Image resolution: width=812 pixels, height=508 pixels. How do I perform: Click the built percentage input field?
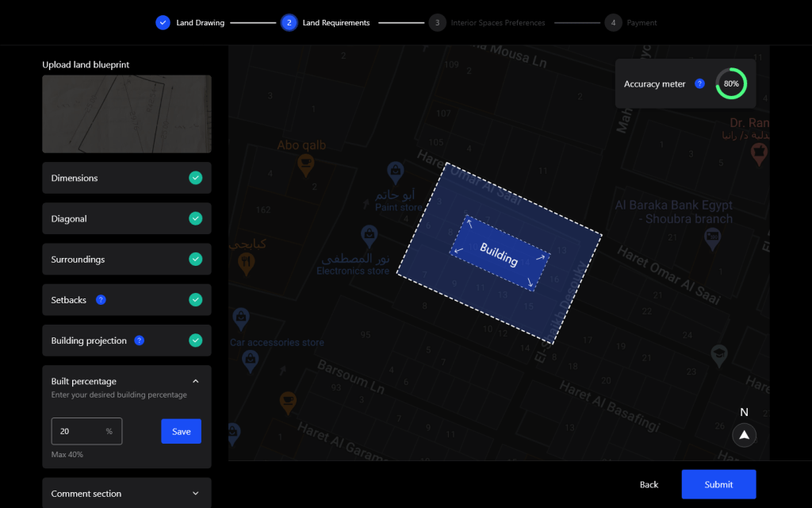click(79, 431)
